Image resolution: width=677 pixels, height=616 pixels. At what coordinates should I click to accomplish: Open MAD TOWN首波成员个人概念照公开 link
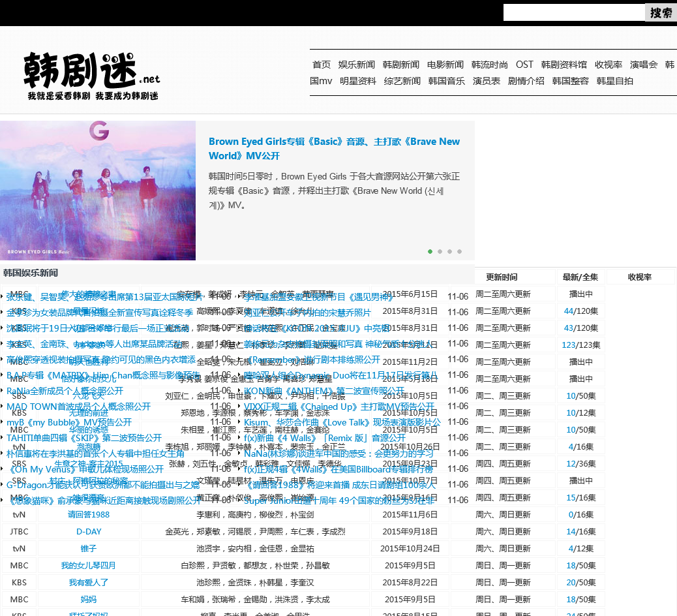click(78, 407)
